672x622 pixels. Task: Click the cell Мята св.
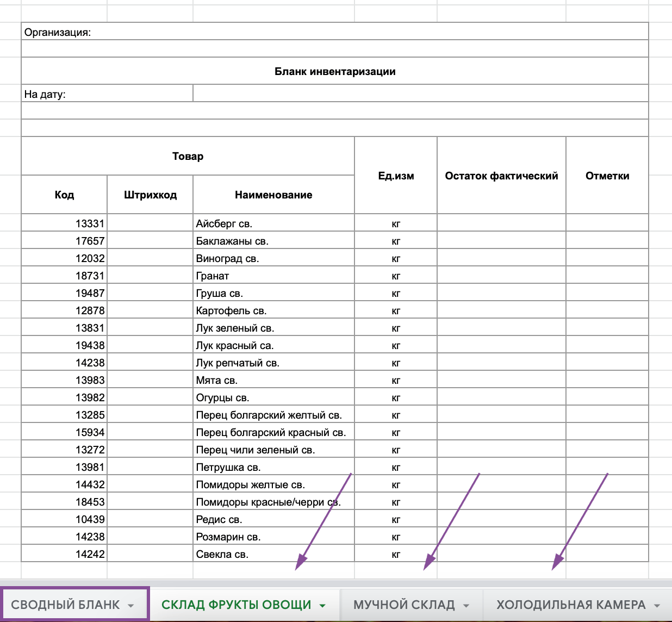click(x=273, y=380)
